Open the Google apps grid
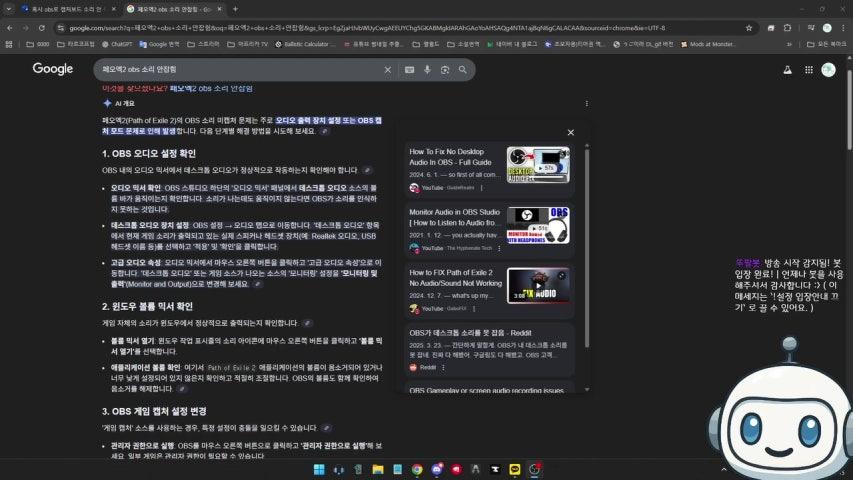This screenshot has height=480, width=853. pos(809,70)
